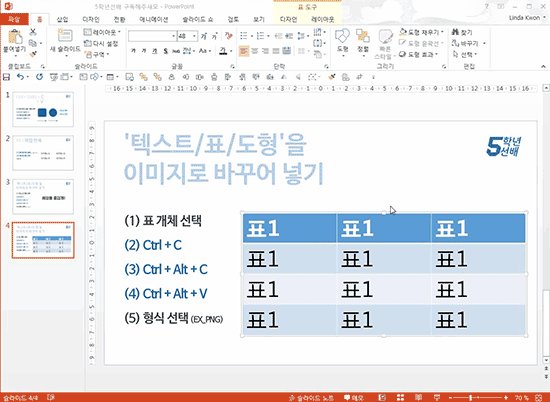Click the Find (찾기) binoculars button
This screenshot has height=402, width=550.
(x=462, y=32)
